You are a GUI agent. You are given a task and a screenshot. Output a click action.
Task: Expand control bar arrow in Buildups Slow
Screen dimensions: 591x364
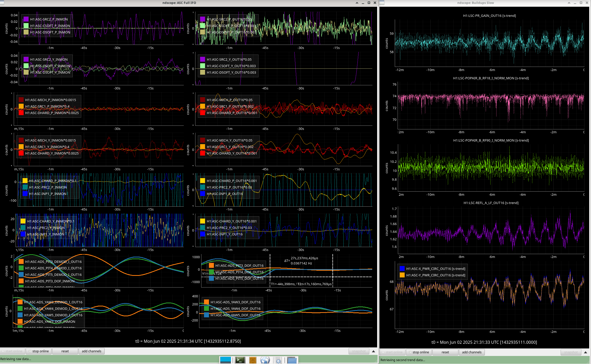(586, 352)
